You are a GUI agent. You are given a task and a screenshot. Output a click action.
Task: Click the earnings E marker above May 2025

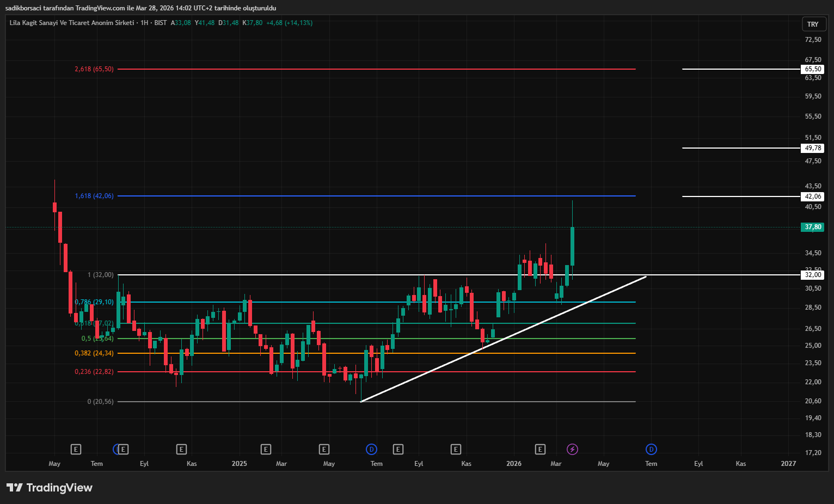click(x=324, y=449)
